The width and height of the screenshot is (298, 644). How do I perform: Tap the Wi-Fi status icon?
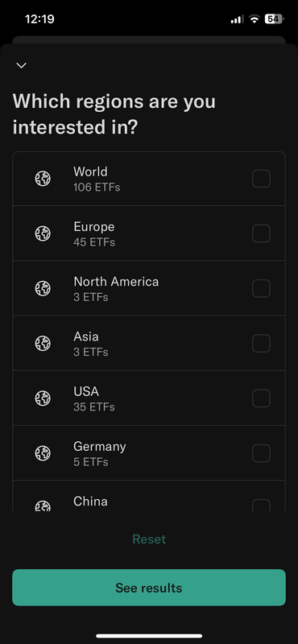[255, 19]
